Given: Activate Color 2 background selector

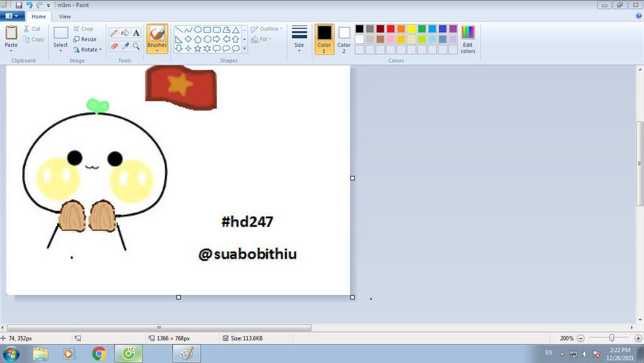Looking at the screenshot, I should click(344, 39).
